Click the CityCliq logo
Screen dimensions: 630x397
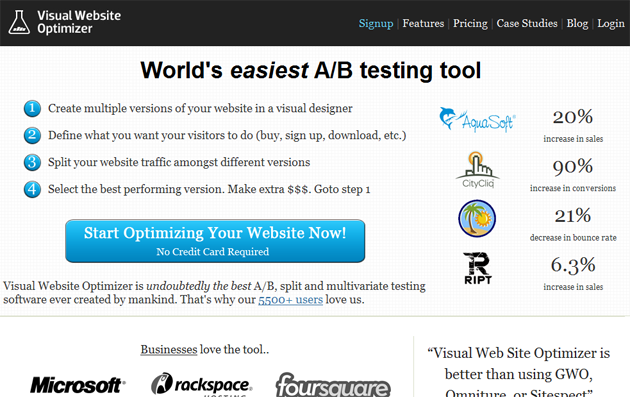click(477, 170)
